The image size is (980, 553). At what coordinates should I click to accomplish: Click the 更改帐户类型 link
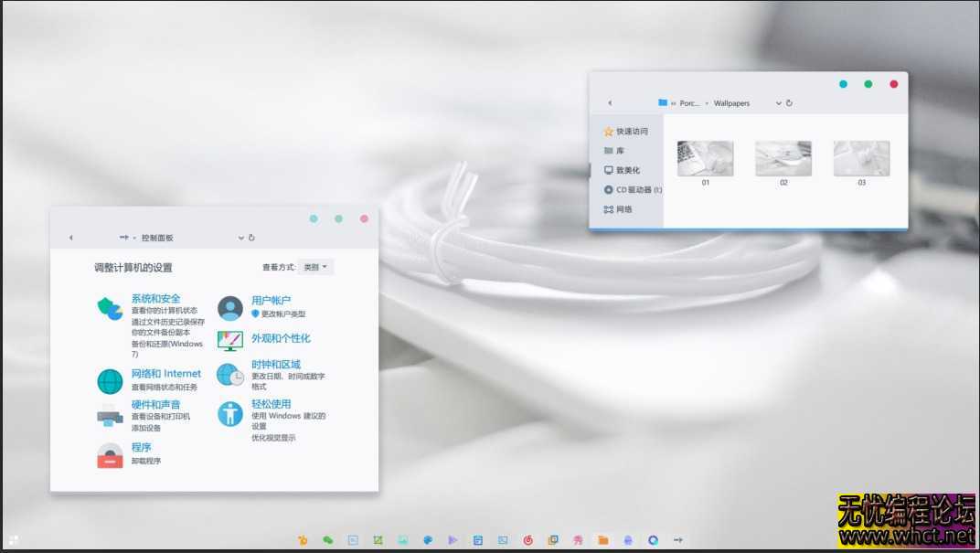coord(282,314)
